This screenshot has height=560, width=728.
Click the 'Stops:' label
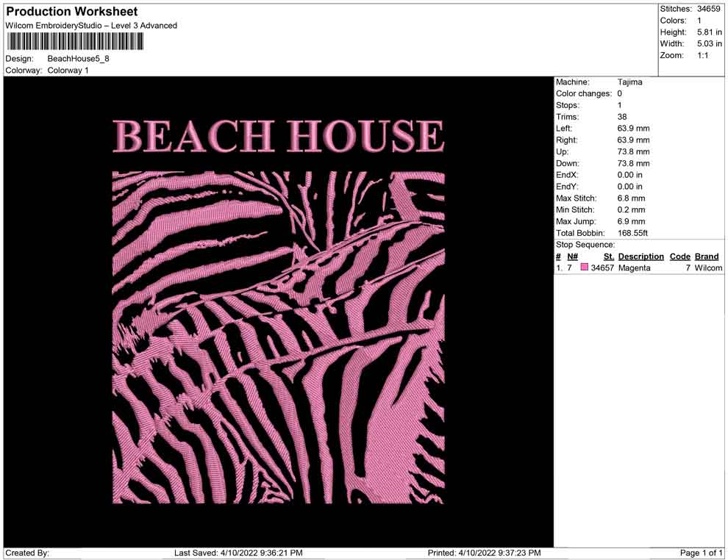568,105
